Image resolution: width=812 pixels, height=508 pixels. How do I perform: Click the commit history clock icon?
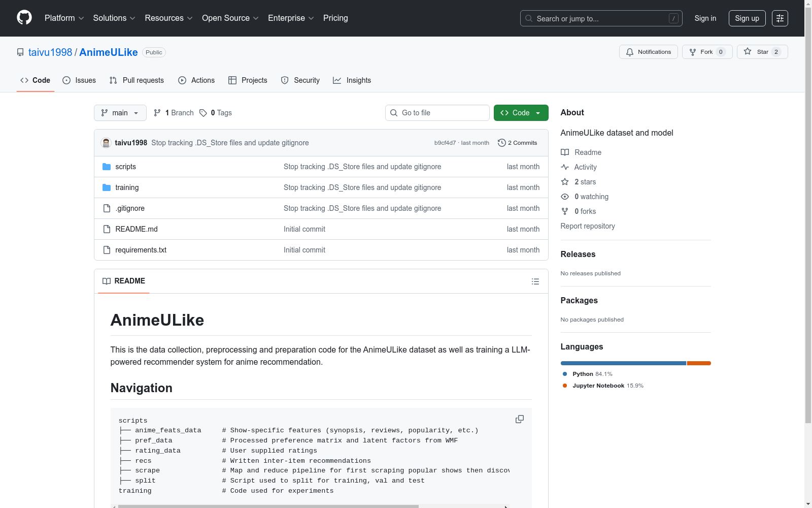(x=502, y=143)
